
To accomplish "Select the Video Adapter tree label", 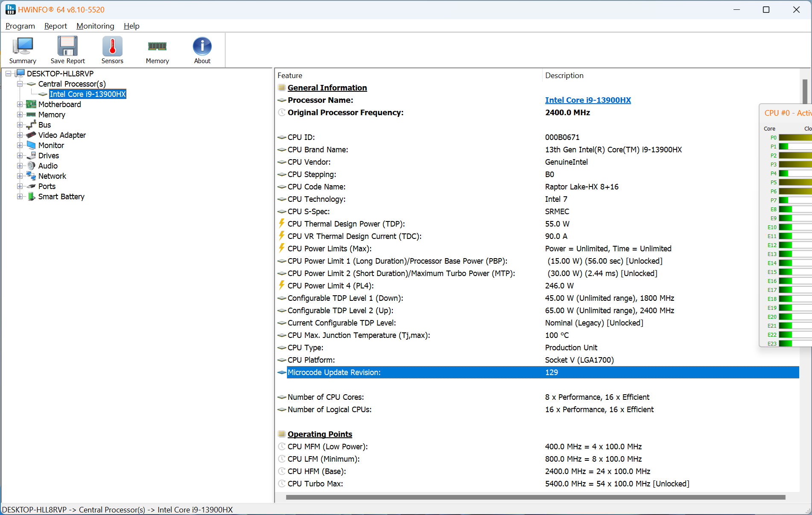I will tap(62, 135).
